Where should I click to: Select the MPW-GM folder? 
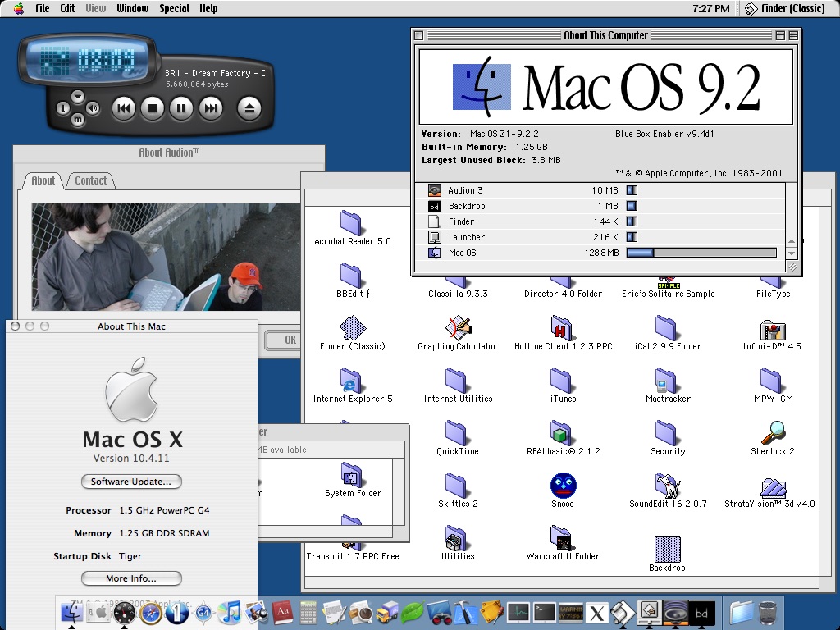[x=771, y=381]
